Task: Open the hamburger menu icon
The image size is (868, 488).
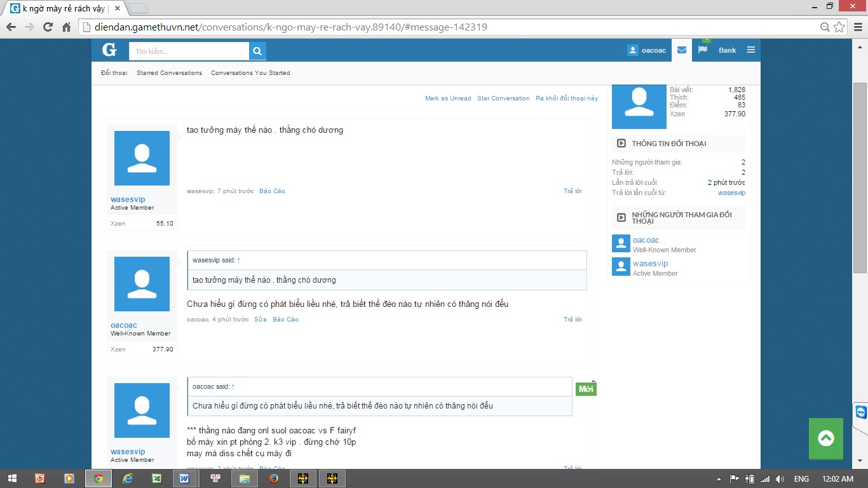Action: tap(751, 50)
